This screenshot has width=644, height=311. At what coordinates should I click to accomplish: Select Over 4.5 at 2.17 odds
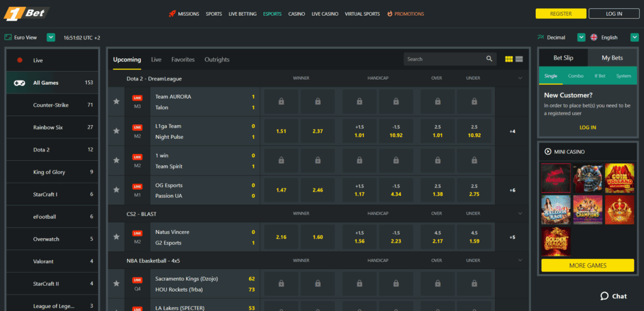tap(438, 237)
